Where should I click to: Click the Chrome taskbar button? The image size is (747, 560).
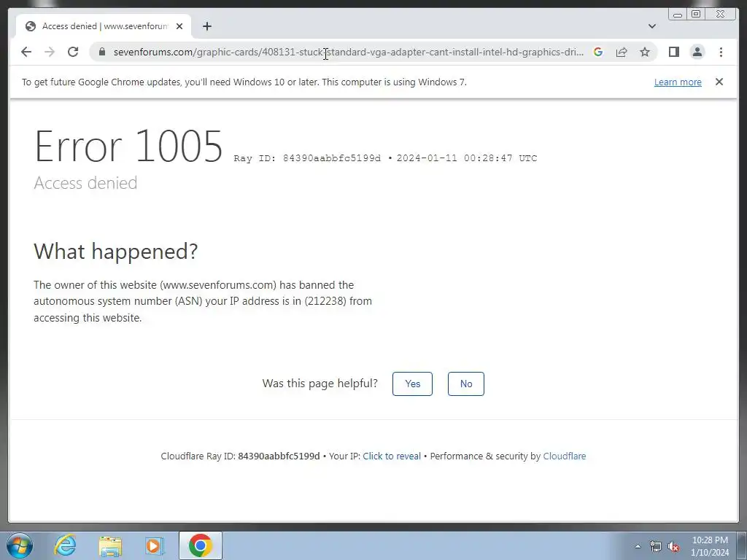(201, 545)
